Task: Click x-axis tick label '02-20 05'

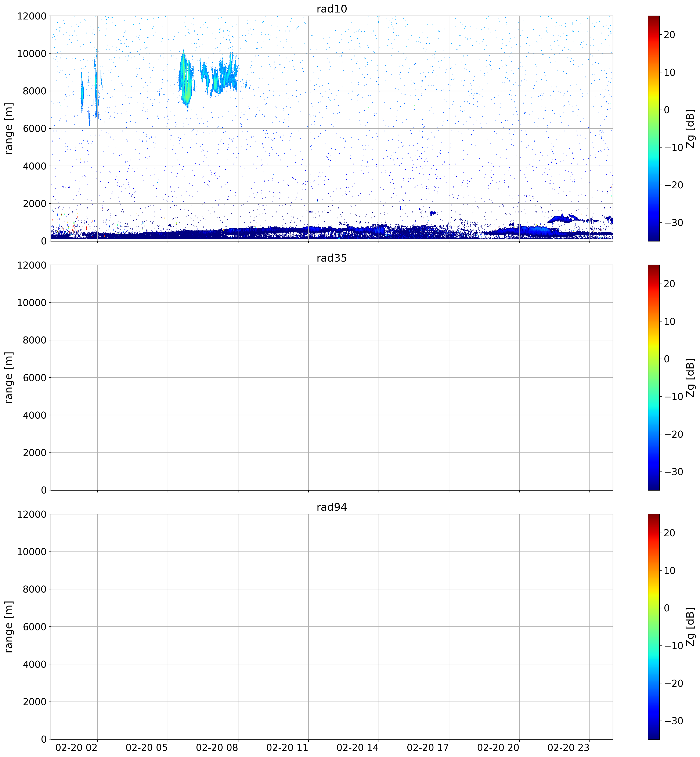Action: click(147, 747)
